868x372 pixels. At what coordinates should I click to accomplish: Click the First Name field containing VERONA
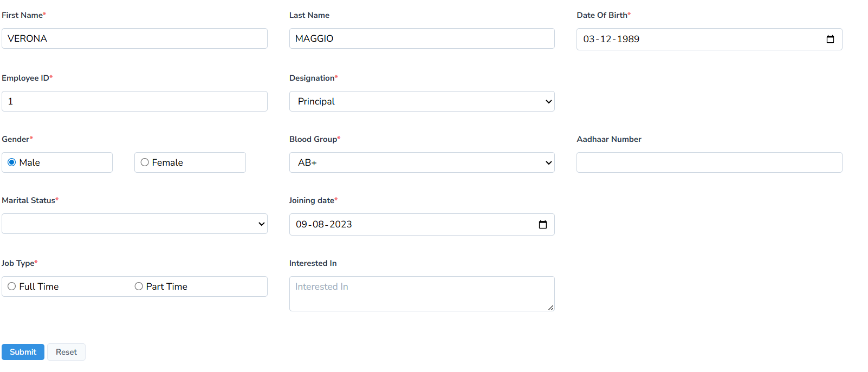click(x=134, y=38)
